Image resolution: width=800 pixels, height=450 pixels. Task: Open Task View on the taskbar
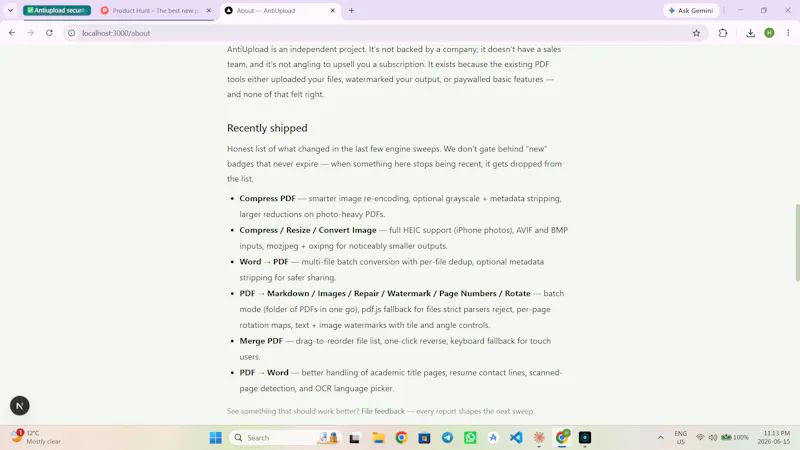(x=355, y=438)
